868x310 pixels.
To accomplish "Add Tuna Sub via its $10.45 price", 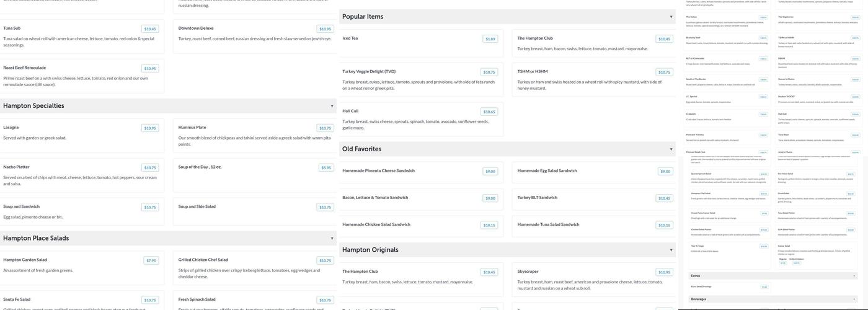I will [x=150, y=29].
